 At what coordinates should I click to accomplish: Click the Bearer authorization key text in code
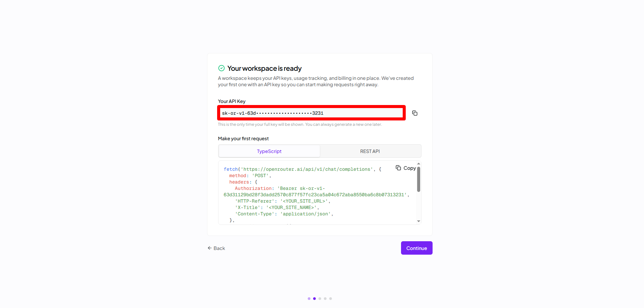(x=315, y=192)
